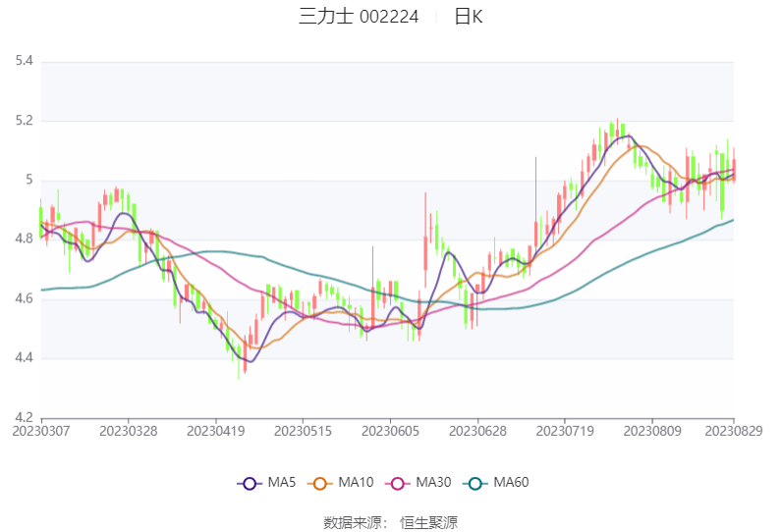Click the 4.2 value on the y-axis

click(25, 417)
